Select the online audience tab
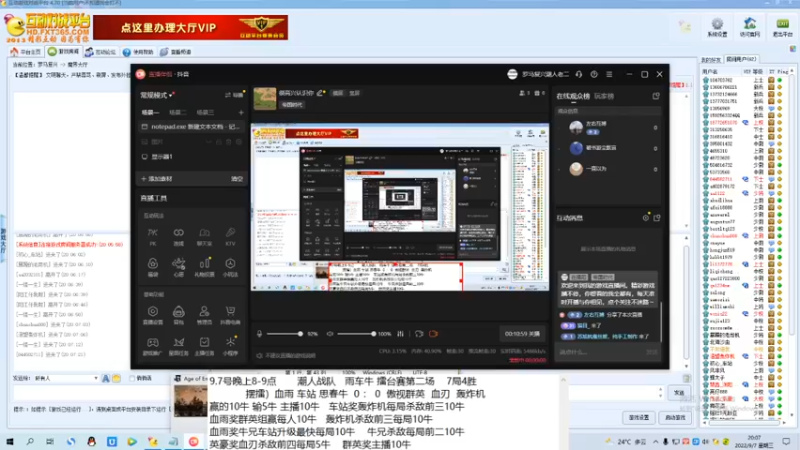 [x=573, y=96]
